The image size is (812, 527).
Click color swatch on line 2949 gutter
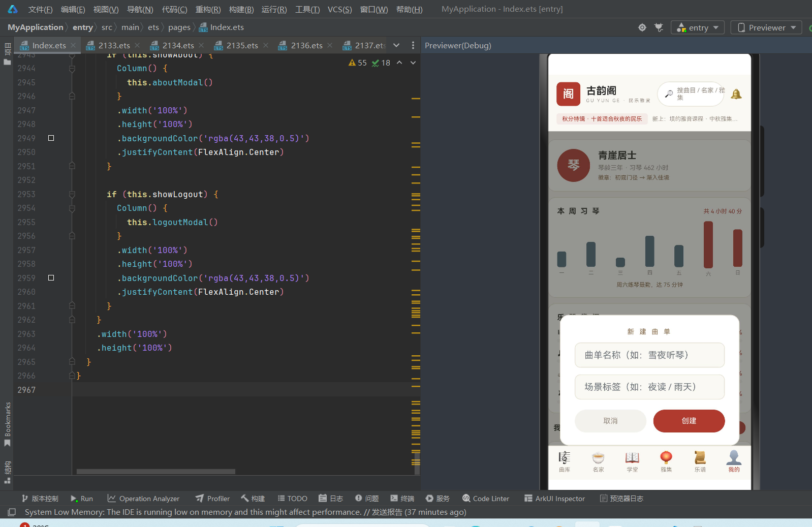(51, 138)
